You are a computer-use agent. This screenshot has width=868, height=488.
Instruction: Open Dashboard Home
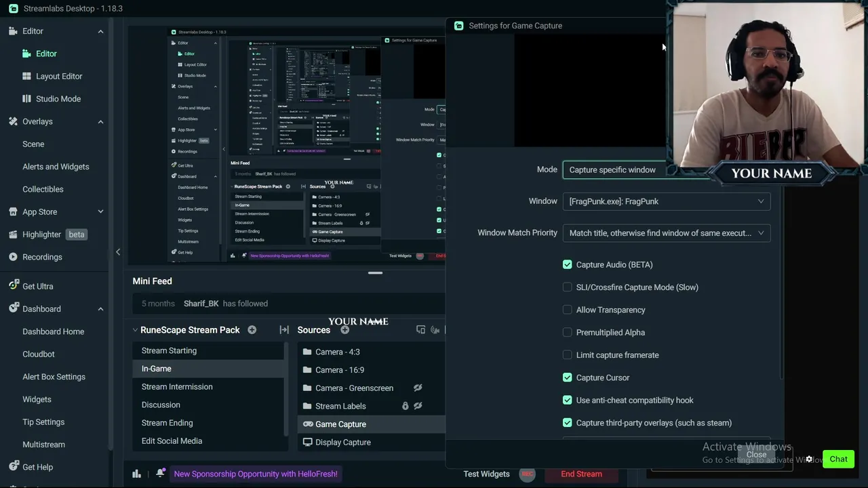tap(54, 331)
